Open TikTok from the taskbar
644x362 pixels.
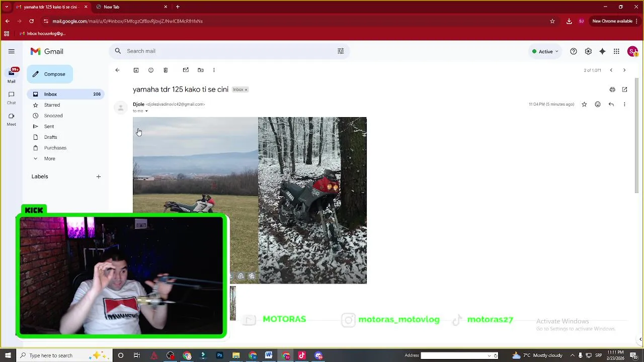point(302,355)
